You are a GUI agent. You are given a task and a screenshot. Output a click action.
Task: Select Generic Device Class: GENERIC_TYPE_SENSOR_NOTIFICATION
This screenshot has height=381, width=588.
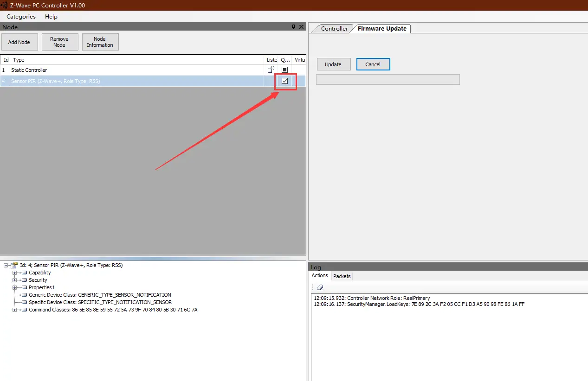pos(100,295)
